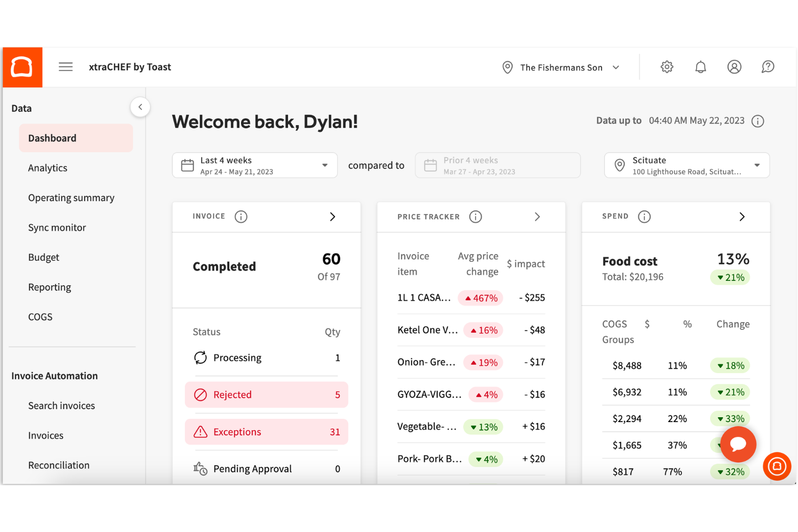Open the notifications bell
This screenshot has width=798, height=532.
[700, 67]
